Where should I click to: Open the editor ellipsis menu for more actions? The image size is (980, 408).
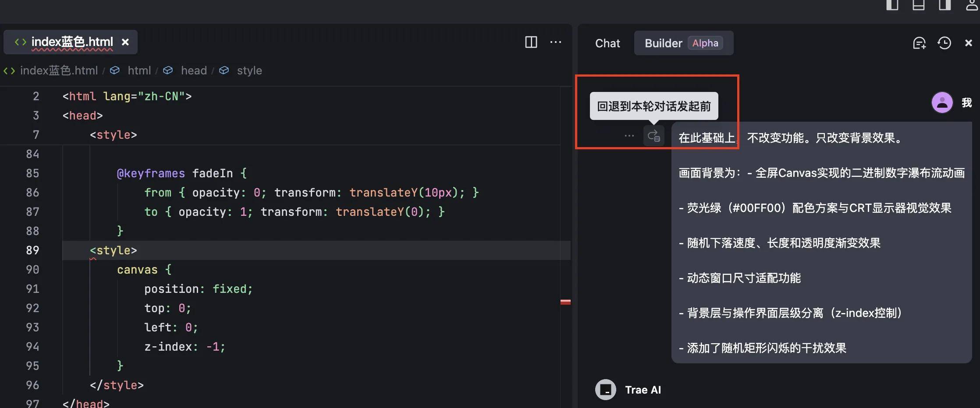pyautogui.click(x=555, y=42)
